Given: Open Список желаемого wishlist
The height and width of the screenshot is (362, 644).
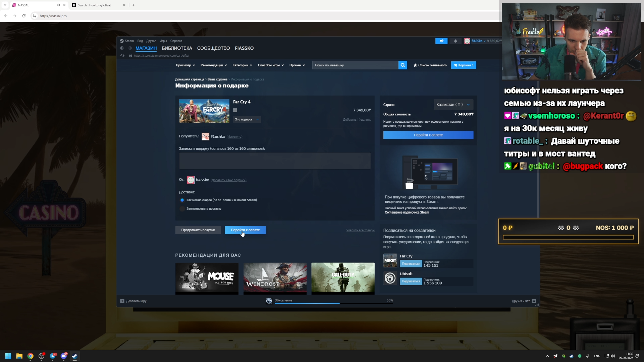Looking at the screenshot, I should coord(430,65).
